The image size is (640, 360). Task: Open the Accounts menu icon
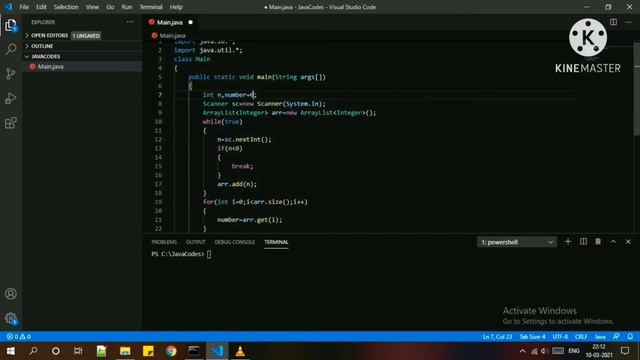click(x=11, y=293)
